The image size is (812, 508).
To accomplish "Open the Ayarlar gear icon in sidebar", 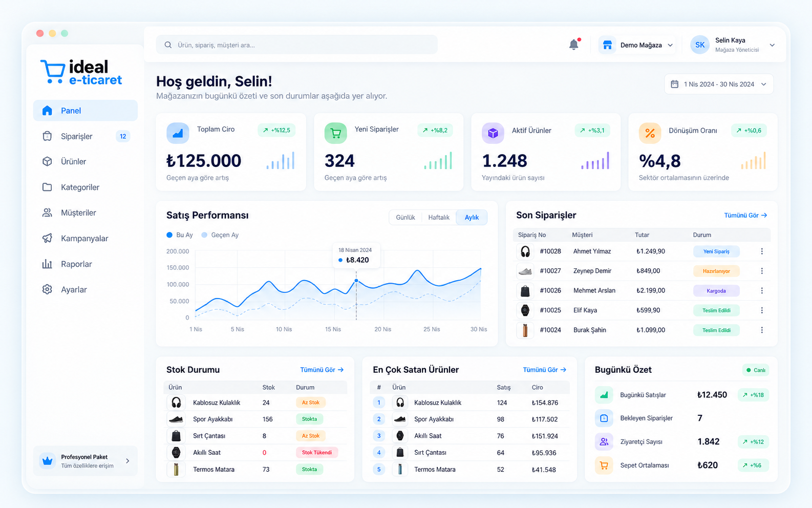I will point(47,289).
